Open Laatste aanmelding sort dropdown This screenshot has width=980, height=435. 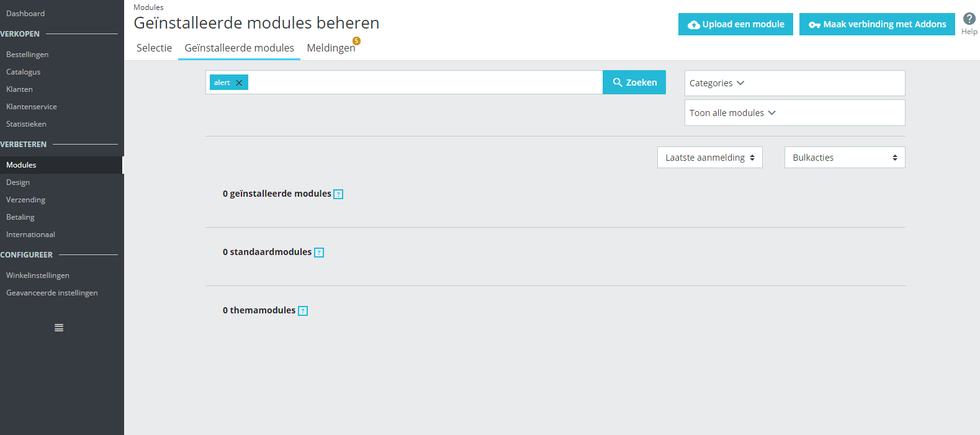[710, 158]
